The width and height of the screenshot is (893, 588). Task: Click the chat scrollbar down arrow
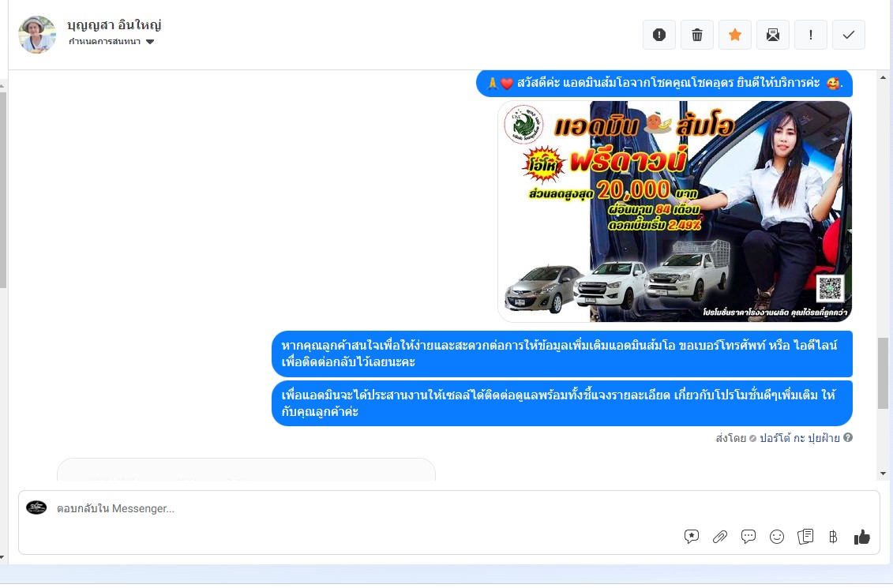[x=883, y=474]
